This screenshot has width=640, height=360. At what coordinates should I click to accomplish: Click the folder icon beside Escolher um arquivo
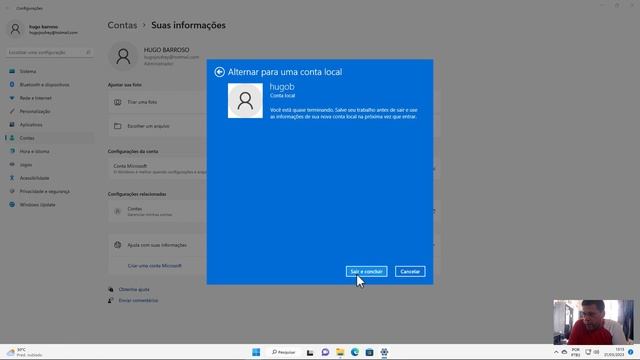pyautogui.click(x=118, y=126)
